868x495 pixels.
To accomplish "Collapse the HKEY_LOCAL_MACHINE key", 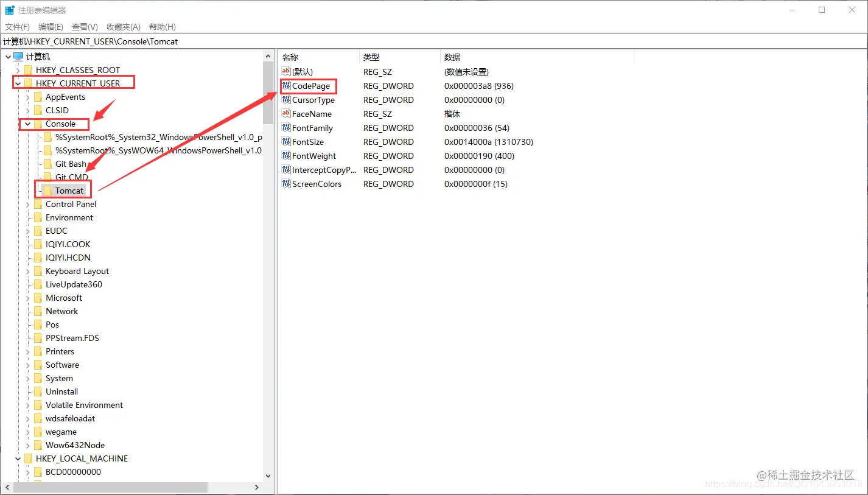I will coord(18,458).
